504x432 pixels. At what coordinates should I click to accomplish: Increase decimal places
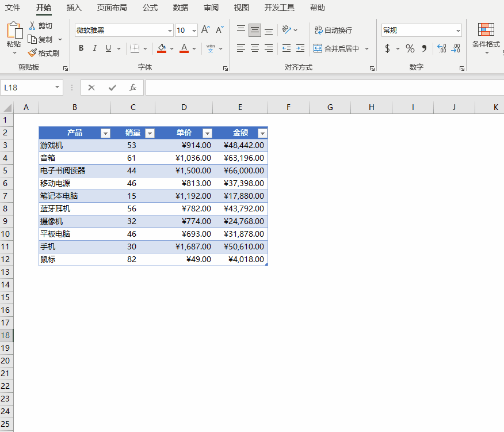(442, 48)
